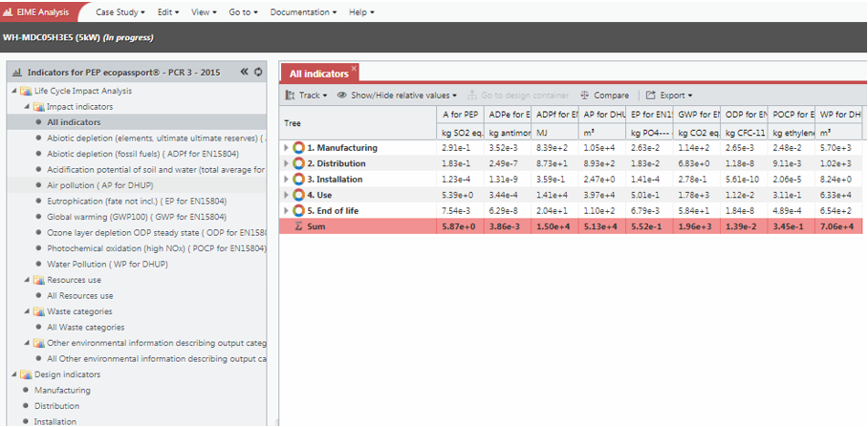Select Ozone layer depletion ODP steady state
868x427 pixels.
tap(157, 232)
